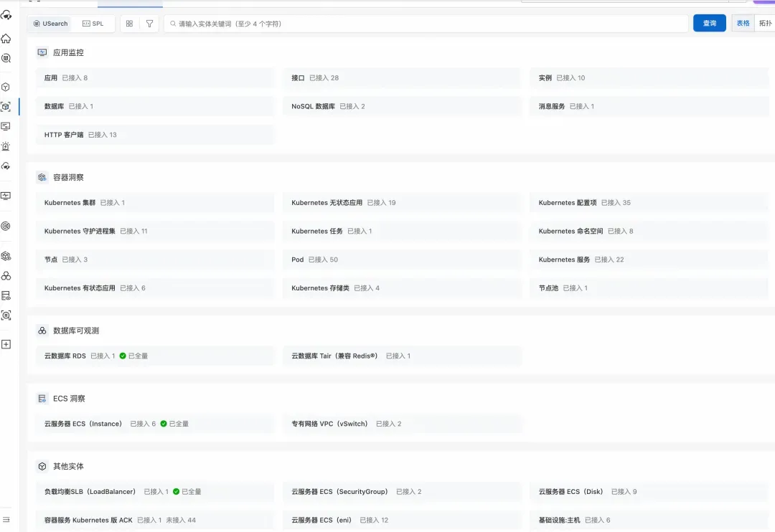Open the Kubernetes 无状态应用 card
The width and height of the screenshot is (775, 532).
coord(402,202)
